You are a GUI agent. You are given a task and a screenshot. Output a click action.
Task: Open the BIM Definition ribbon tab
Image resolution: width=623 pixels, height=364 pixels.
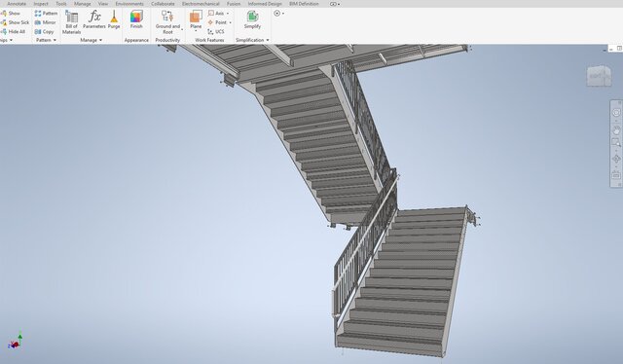[304, 4]
